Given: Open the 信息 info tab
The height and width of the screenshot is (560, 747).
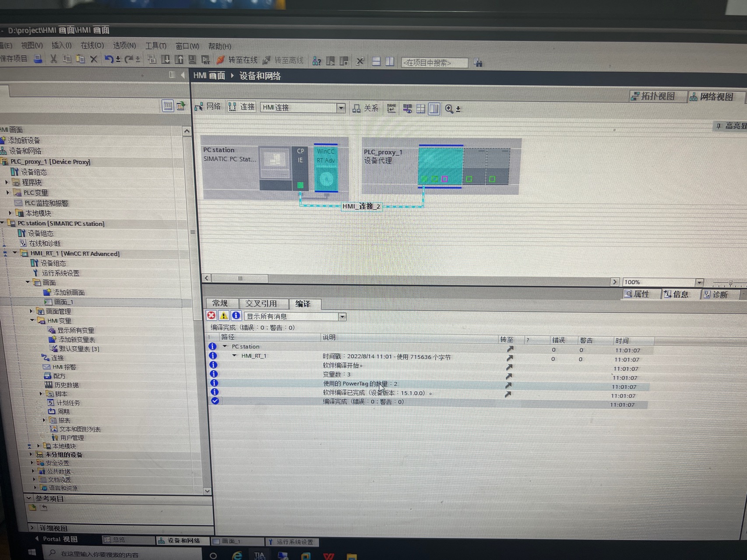Looking at the screenshot, I should coord(677,295).
